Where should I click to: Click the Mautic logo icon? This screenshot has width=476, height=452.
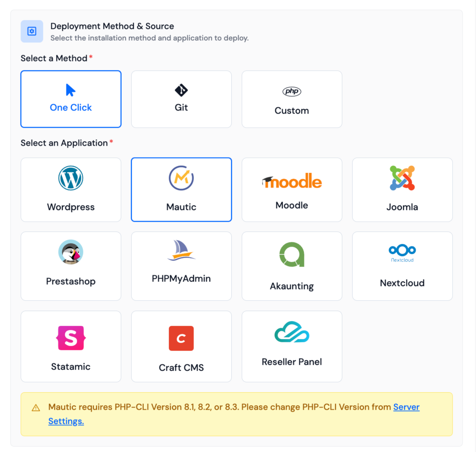tap(181, 178)
